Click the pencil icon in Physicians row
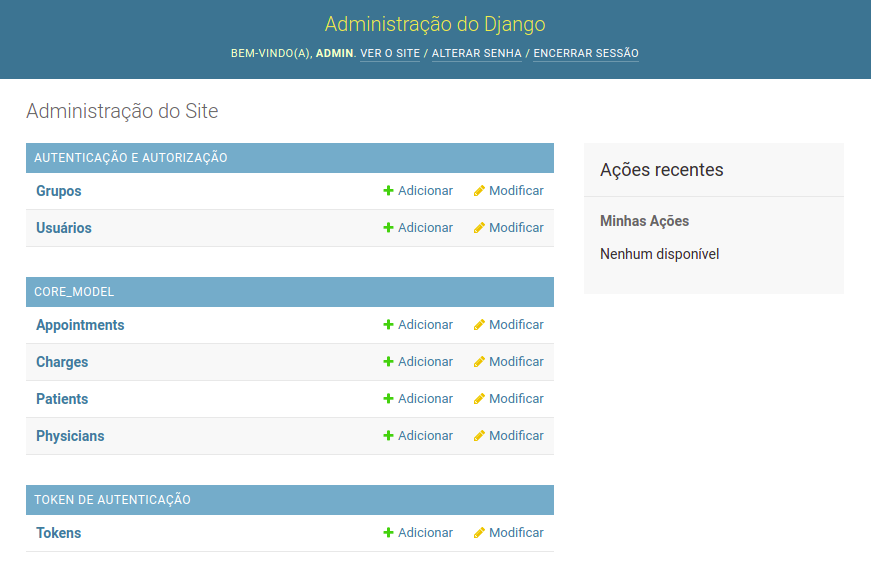Screen dimensions: 871x574 pos(479,436)
